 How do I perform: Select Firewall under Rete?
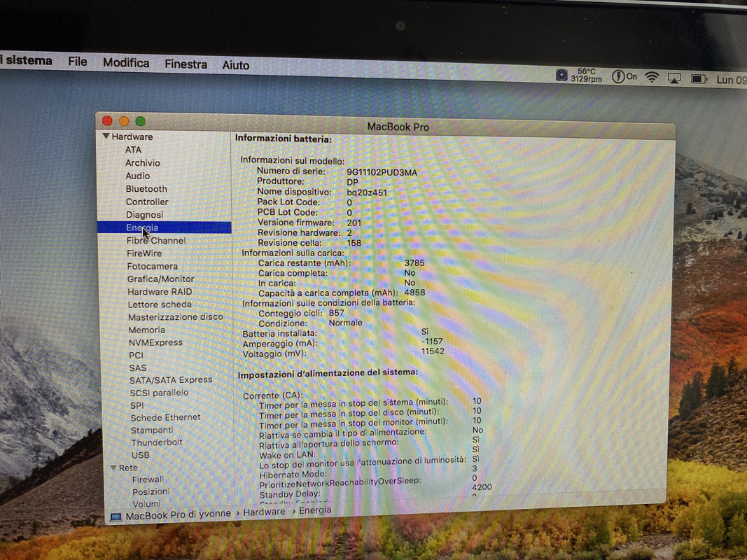[148, 479]
